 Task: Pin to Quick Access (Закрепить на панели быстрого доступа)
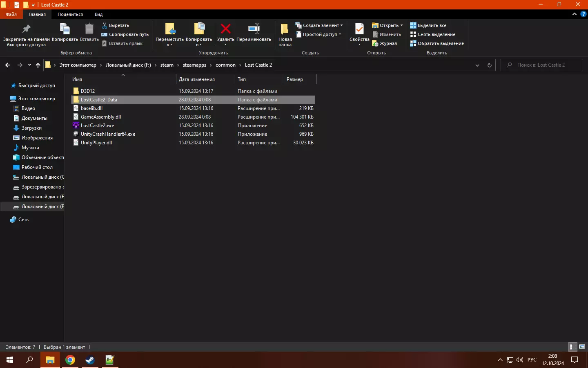pyautogui.click(x=26, y=35)
